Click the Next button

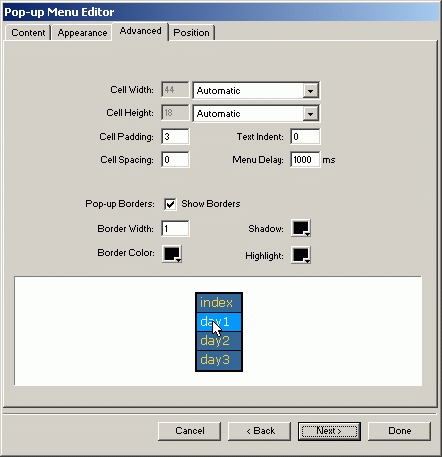329,431
